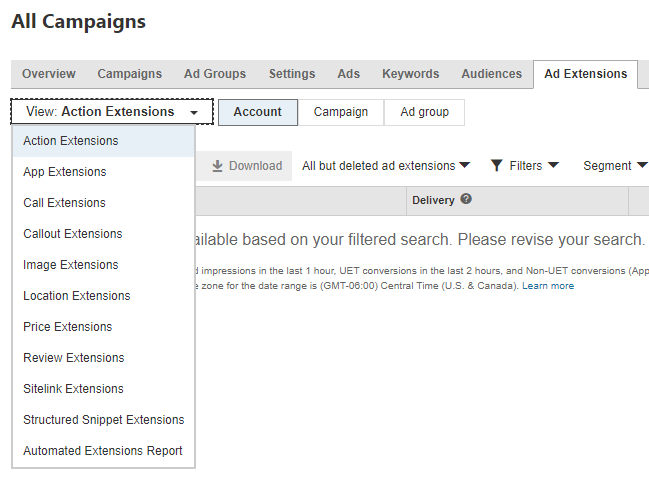Switch to the Keywords tab
The width and height of the screenshot is (649, 494).
(411, 74)
